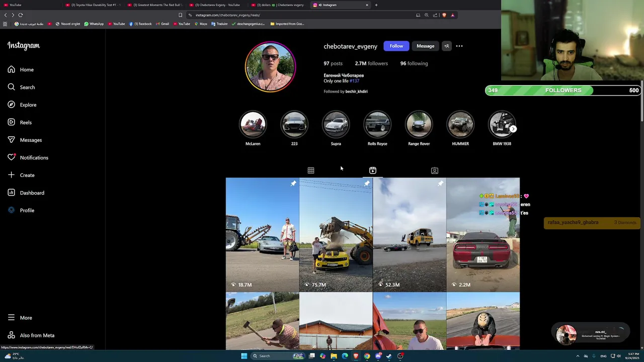Go back in browser
Screen dimensions: 644x362
pyautogui.click(x=6, y=15)
